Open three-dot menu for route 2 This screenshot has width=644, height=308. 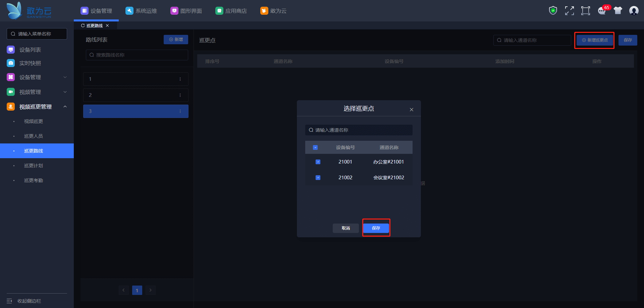pos(180,95)
